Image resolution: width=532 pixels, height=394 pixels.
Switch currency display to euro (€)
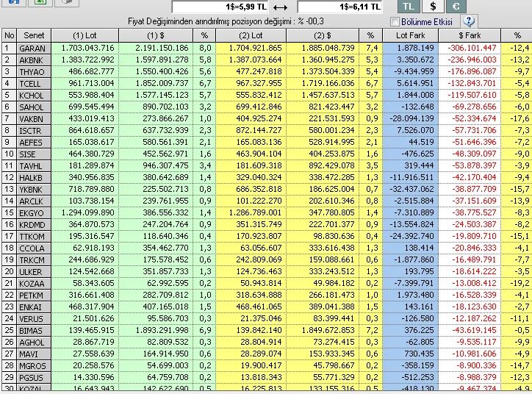click(x=456, y=6)
